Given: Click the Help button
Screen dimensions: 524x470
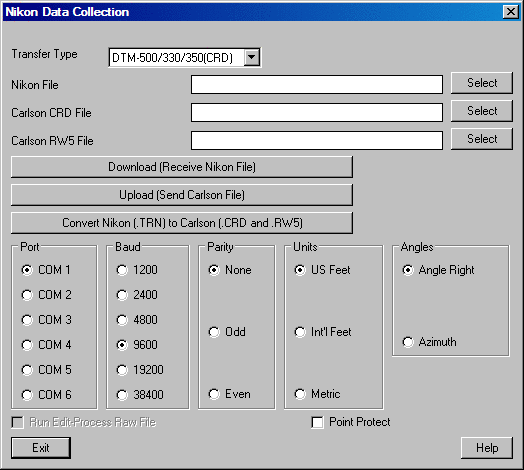Looking at the screenshot, I should 487,448.
